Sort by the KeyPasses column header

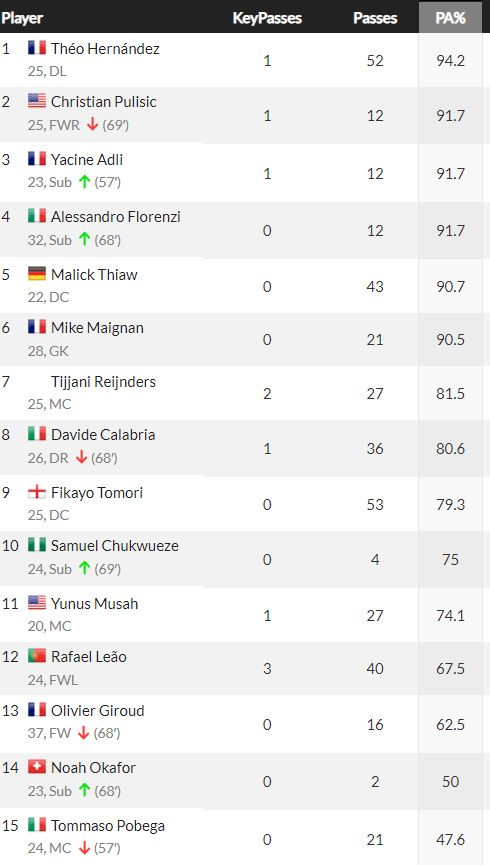click(267, 18)
